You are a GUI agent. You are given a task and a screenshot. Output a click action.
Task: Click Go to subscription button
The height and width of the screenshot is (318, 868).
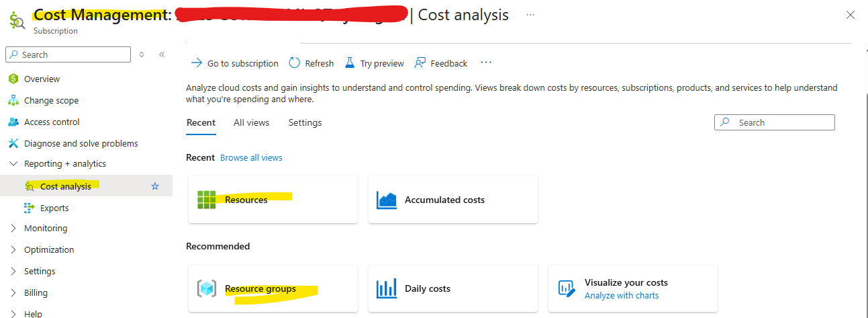[234, 63]
